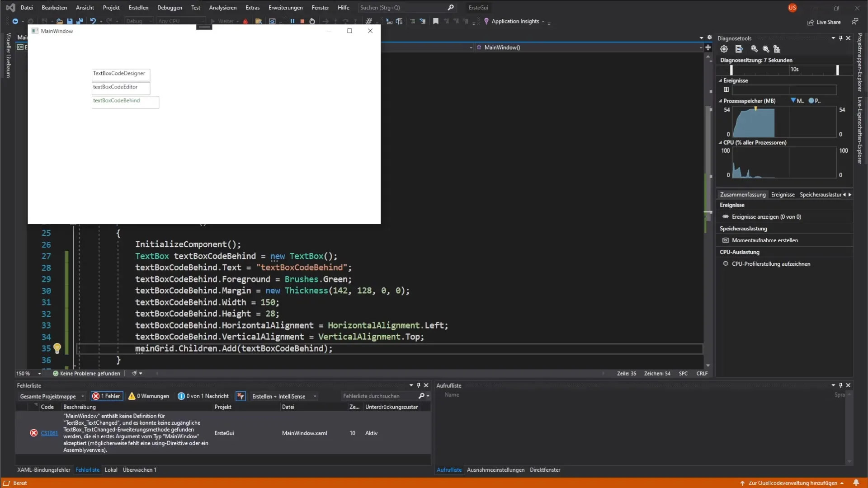868x488 pixels.
Task: Open the Gesamte Projektmappe scope dropdown
Action: coord(52,396)
